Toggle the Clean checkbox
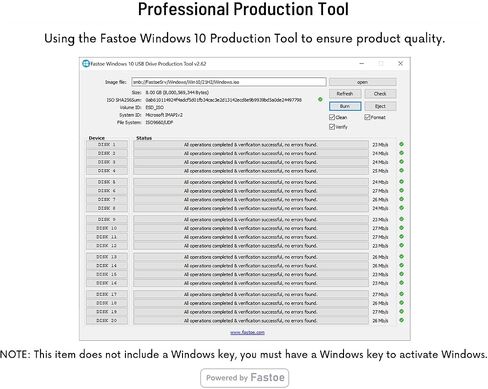 (x=332, y=117)
